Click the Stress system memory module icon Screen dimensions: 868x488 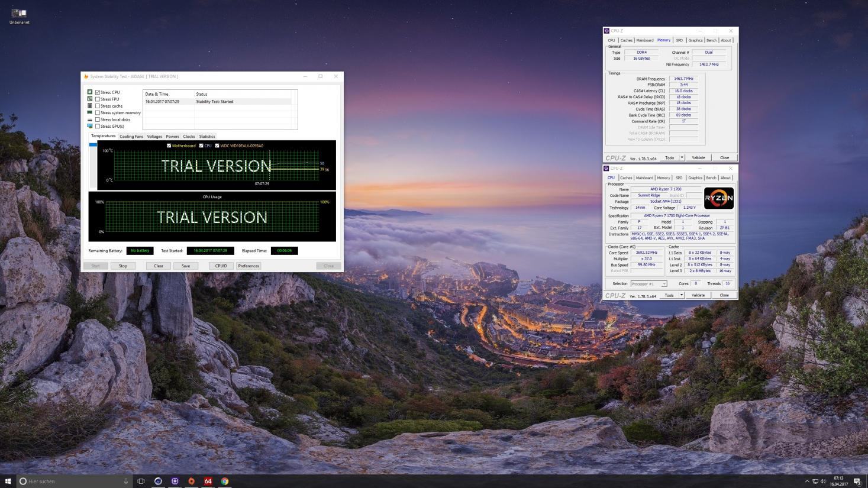point(90,112)
